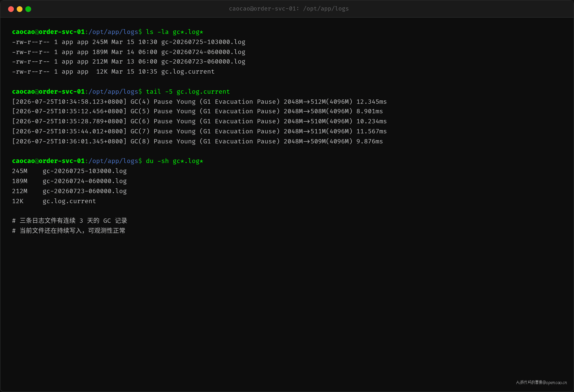This screenshot has height=392, width=574.
Task: Click the yellow minimize window button
Action: (x=20, y=9)
